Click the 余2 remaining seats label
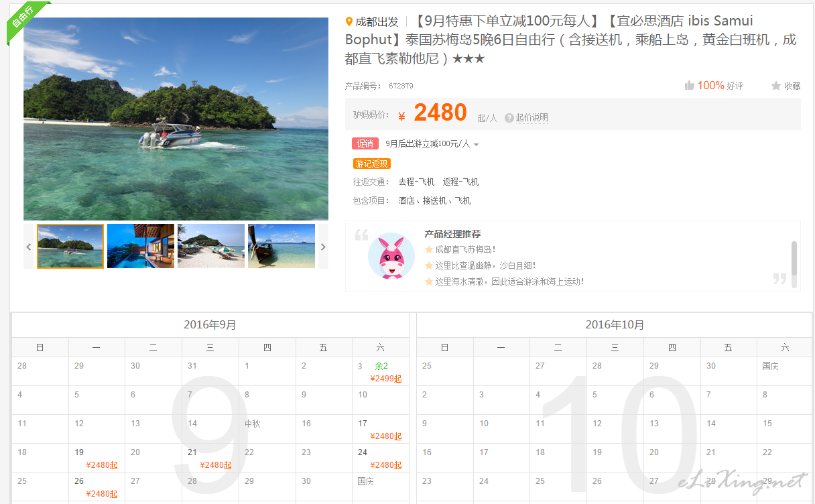This screenshot has width=815, height=504. pos(381,366)
